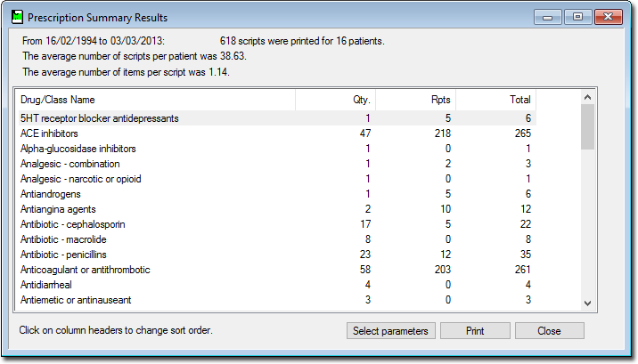638x364 pixels.
Task: Click the Print button
Action: click(x=475, y=331)
